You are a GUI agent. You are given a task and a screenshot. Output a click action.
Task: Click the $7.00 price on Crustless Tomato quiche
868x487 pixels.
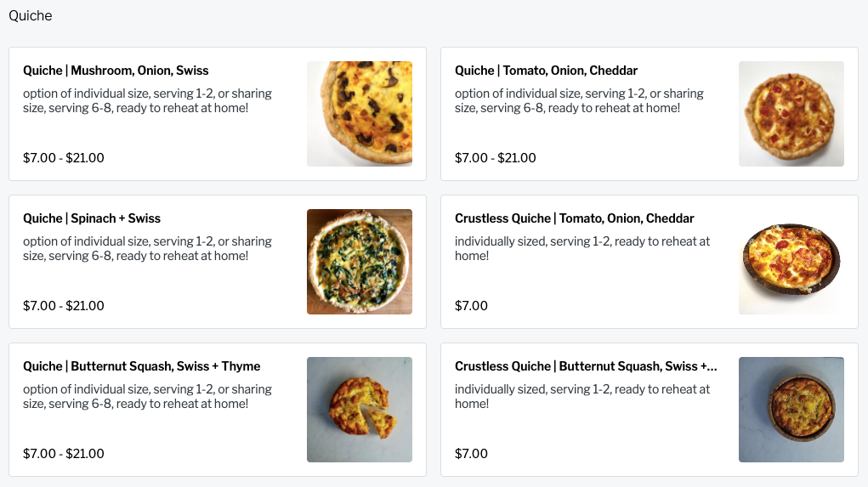tap(471, 306)
